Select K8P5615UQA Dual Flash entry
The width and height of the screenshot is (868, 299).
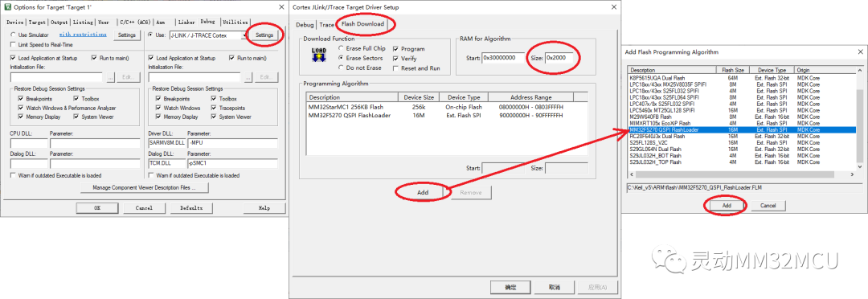tap(743, 77)
